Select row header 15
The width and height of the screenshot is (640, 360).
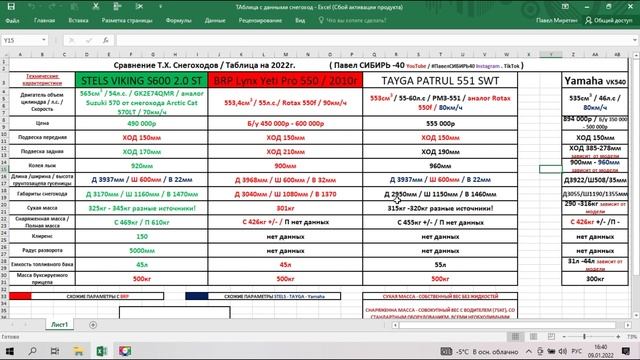(x=4, y=169)
